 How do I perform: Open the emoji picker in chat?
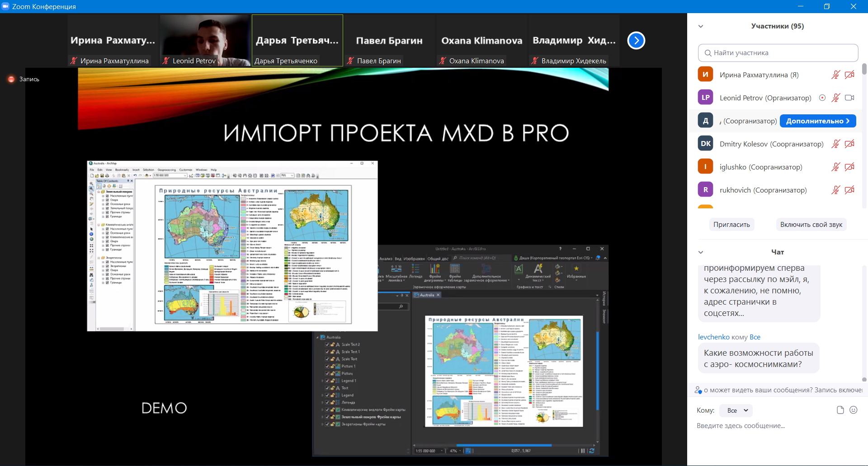[854, 410]
